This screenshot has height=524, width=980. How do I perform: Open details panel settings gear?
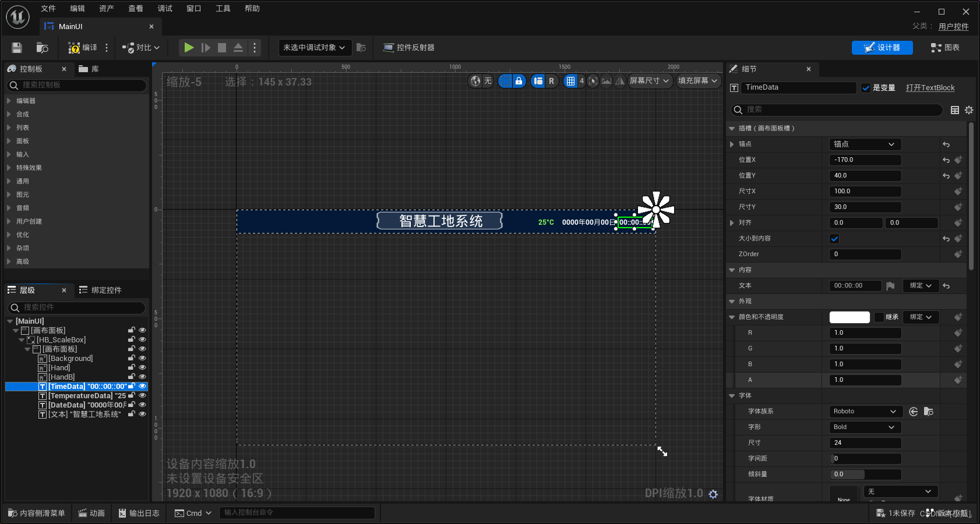[x=969, y=110]
